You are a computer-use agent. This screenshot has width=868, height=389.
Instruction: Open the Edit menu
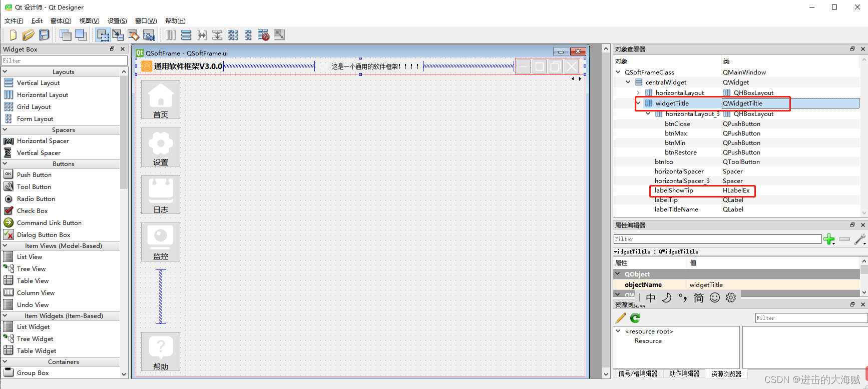point(37,21)
